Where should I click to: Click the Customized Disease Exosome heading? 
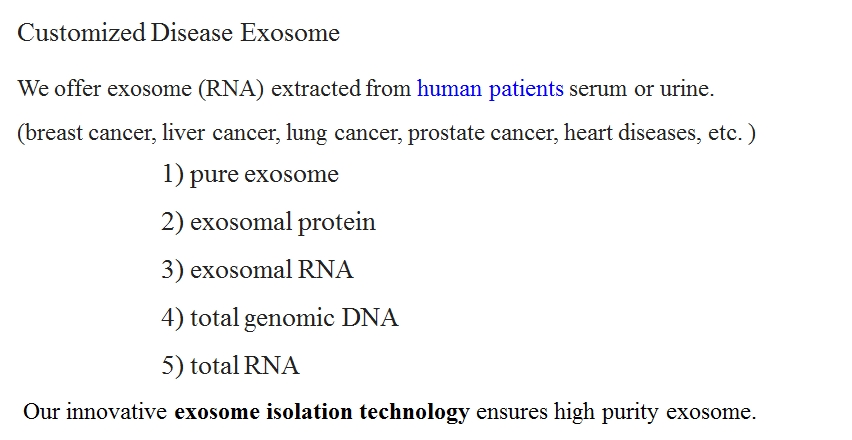(x=179, y=33)
